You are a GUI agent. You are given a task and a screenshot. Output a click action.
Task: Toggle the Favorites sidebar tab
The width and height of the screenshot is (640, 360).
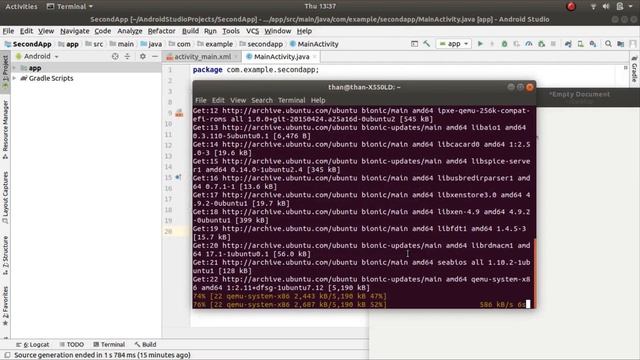click(x=5, y=305)
